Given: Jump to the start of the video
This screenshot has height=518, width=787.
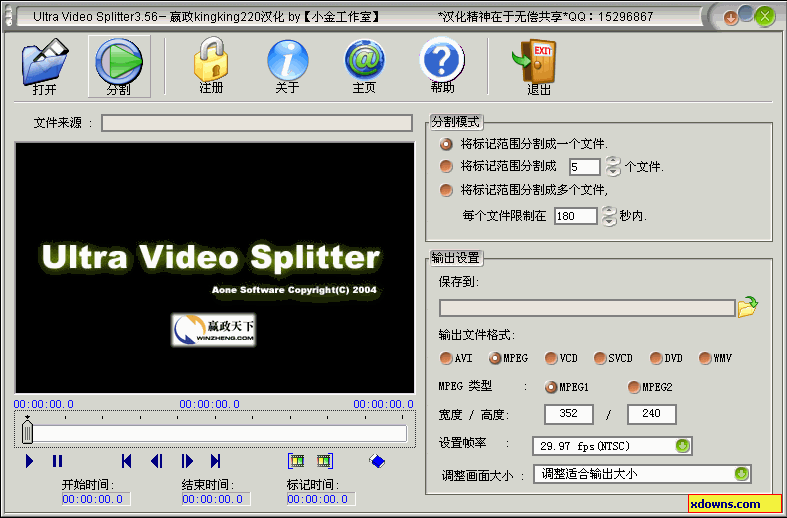Looking at the screenshot, I should point(126,461).
